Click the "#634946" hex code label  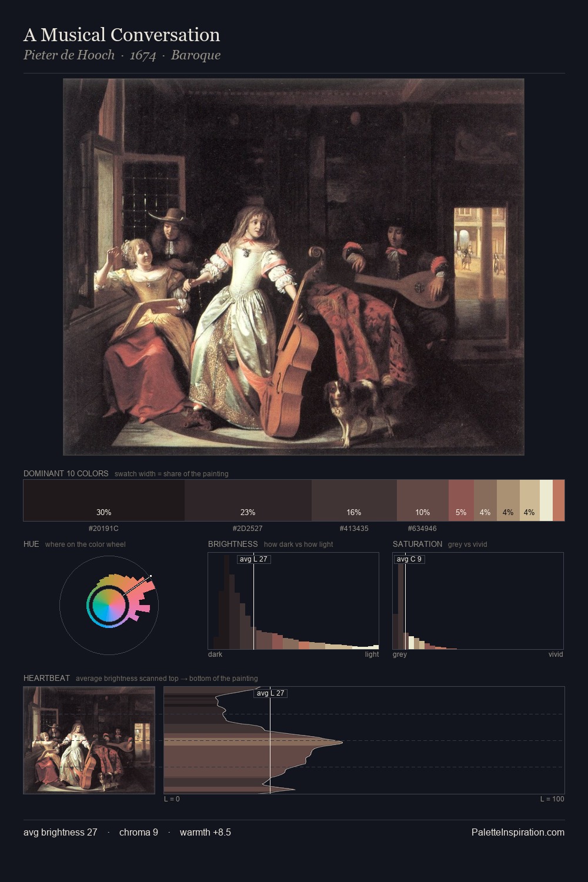click(422, 529)
